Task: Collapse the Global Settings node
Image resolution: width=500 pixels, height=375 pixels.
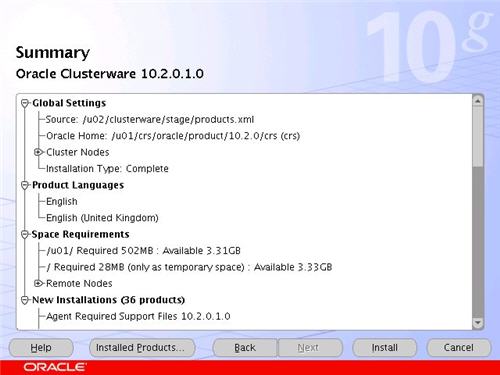Action: (x=25, y=103)
